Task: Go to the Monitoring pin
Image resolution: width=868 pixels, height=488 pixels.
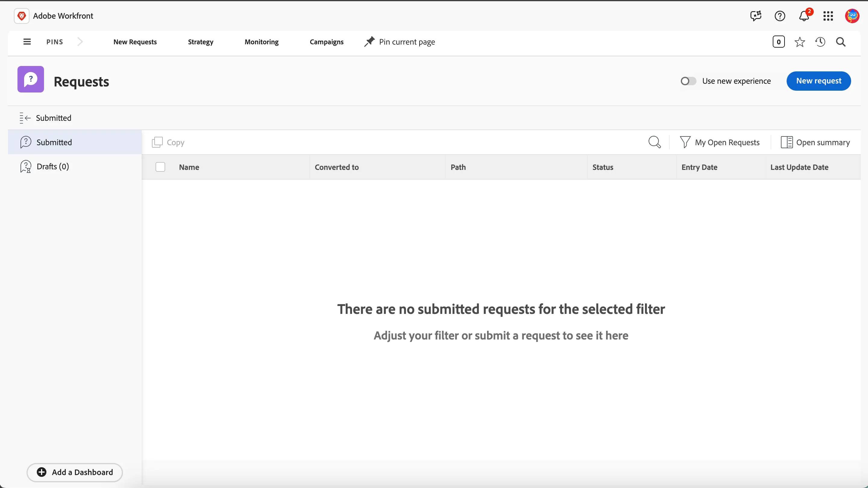Action: 262,42
